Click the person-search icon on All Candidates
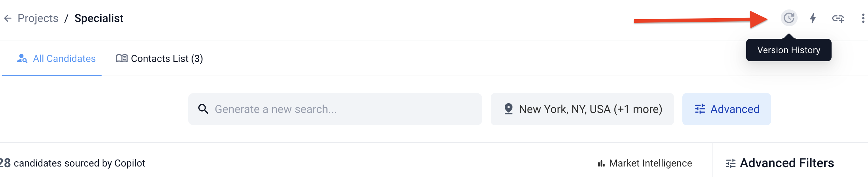 point(22,58)
